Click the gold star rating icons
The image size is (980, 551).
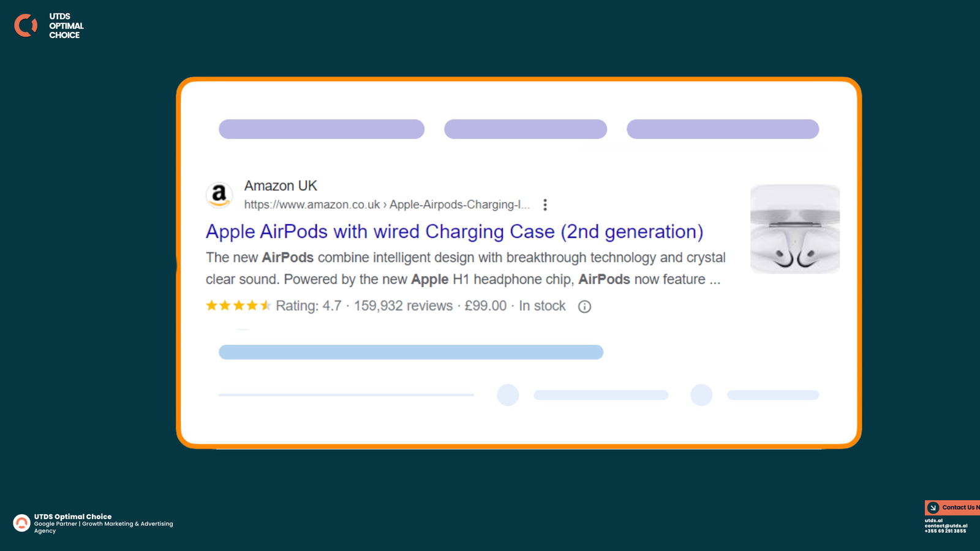click(238, 305)
